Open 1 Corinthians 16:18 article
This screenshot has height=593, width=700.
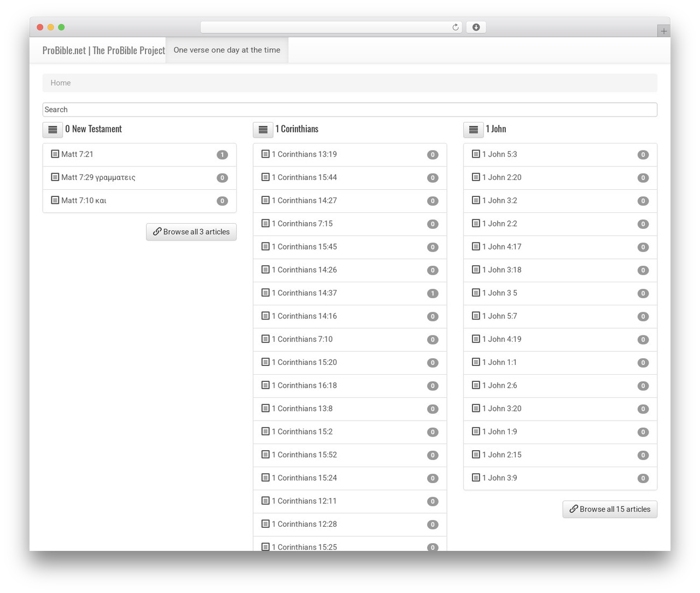click(350, 386)
